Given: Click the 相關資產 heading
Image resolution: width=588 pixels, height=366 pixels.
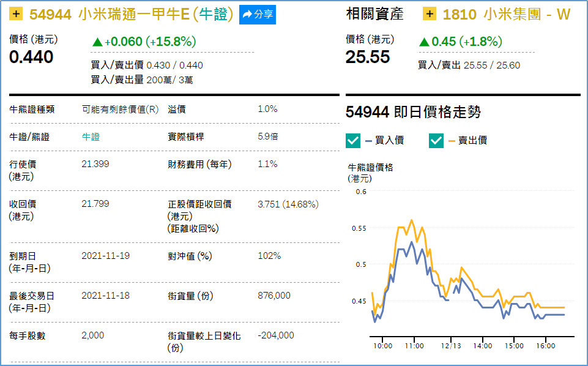Looking at the screenshot, I should (374, 14).
